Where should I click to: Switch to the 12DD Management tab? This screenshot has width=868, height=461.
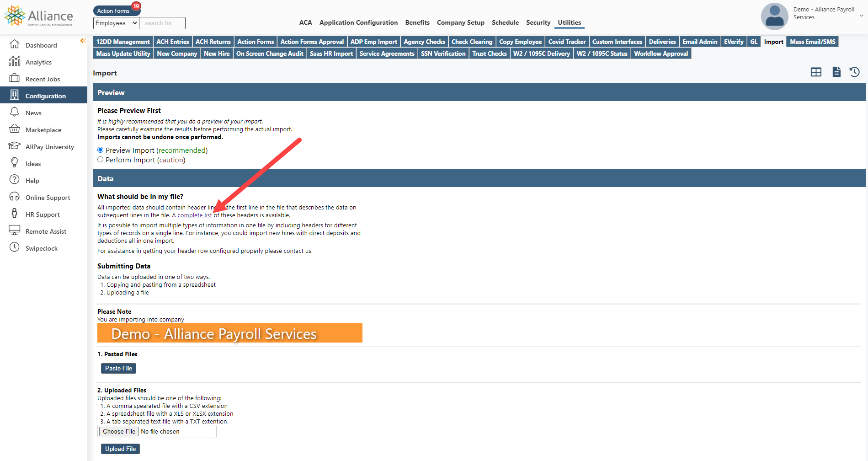[123, 42]
